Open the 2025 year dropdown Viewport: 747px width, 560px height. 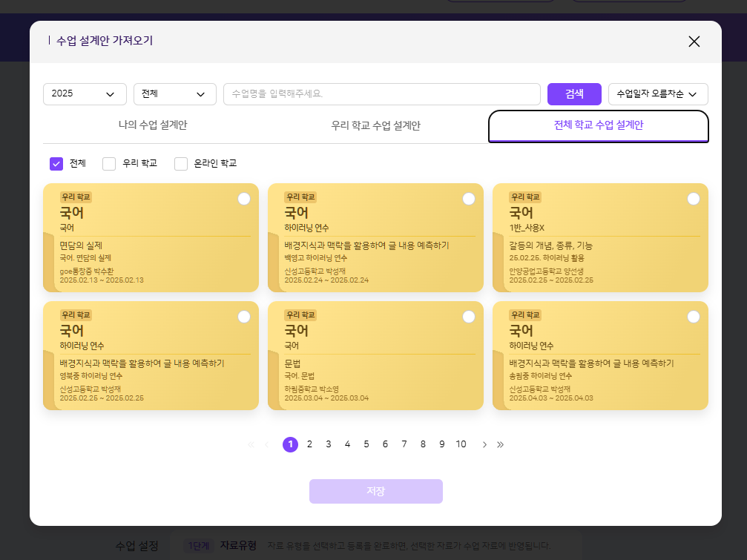tap(84, 94)
